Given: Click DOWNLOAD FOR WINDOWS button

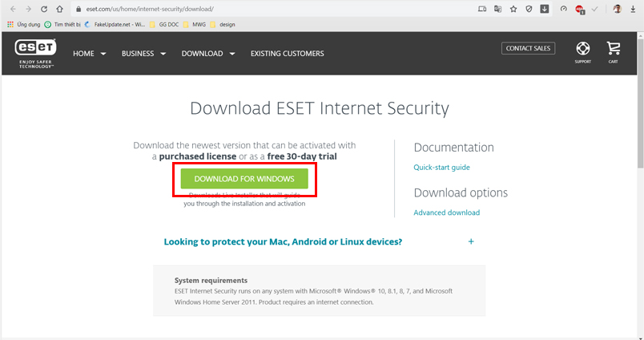Looking at the screenshot, I should coord(244,179).
